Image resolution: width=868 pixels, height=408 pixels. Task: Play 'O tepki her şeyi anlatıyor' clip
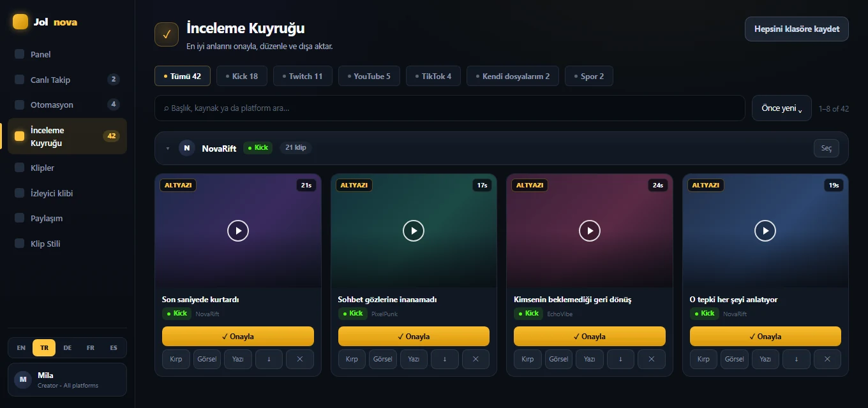(765, 230)
